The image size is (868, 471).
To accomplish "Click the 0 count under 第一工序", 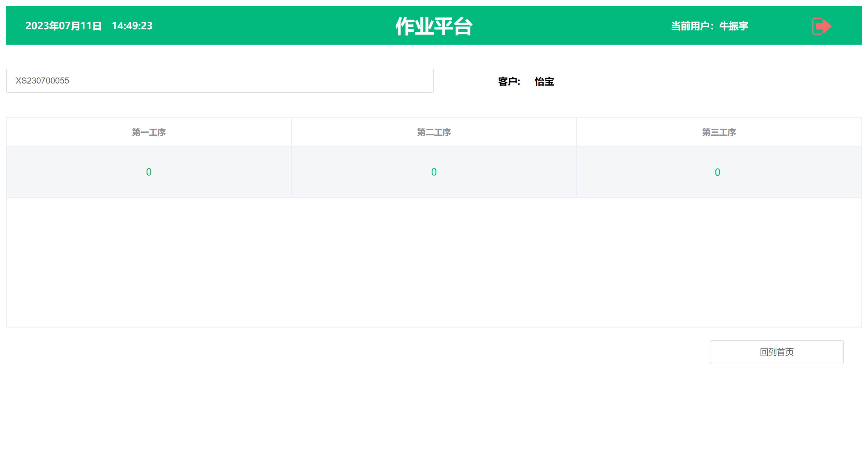I will [149, 172].
